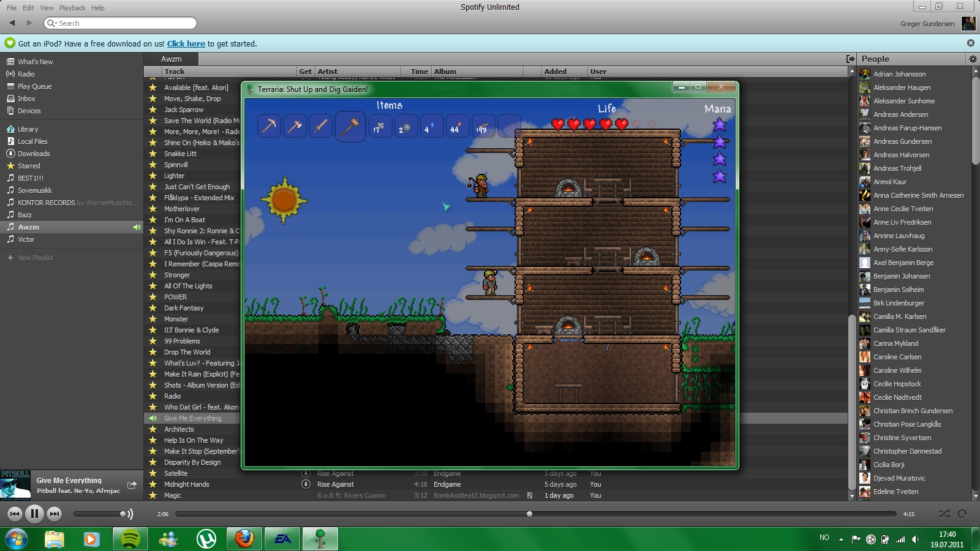Open the search magnifier dropdown
980x551 pixels.
(51, 23)
